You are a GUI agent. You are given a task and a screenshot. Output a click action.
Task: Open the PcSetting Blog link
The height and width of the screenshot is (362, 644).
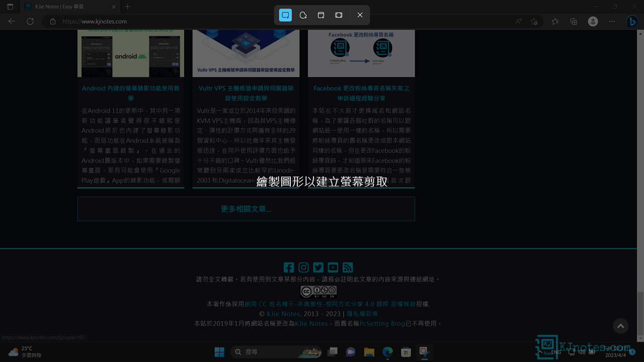coord(382,323)
